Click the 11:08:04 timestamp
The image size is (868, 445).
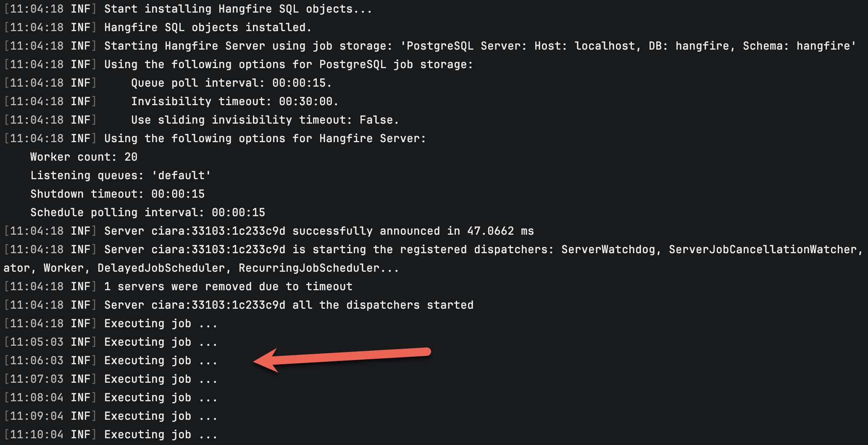click(x=37, y=397)
